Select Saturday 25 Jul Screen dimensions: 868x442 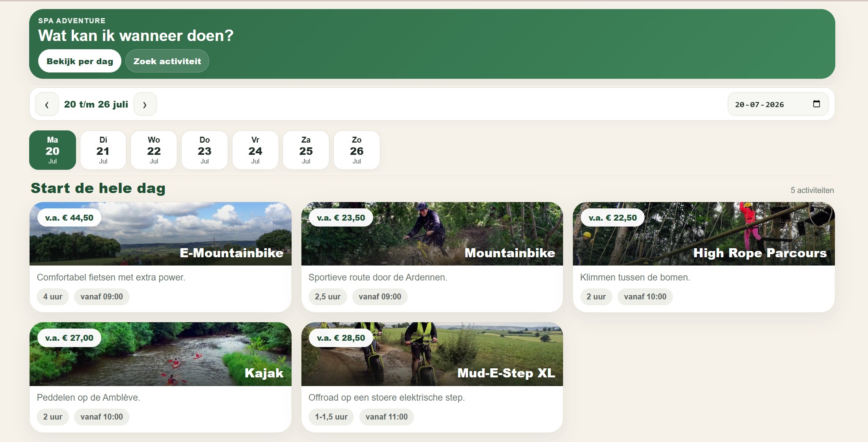(306, 150)
